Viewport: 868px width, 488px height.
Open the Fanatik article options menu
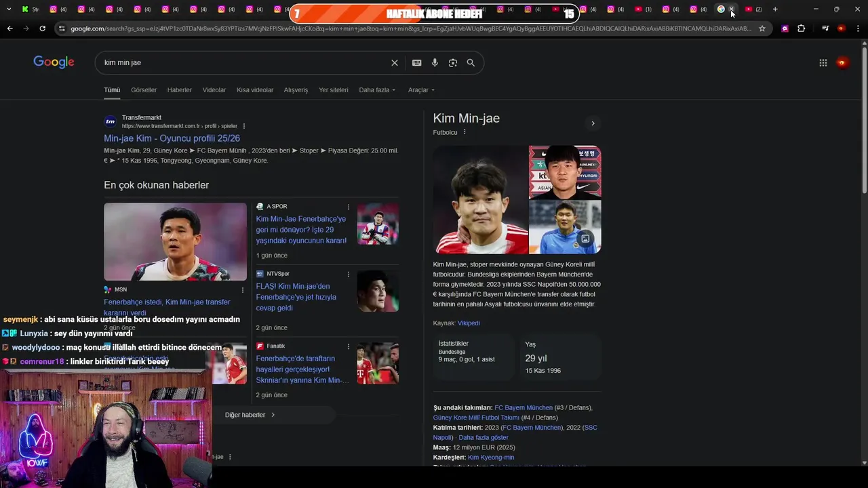[x=349, y=346]
